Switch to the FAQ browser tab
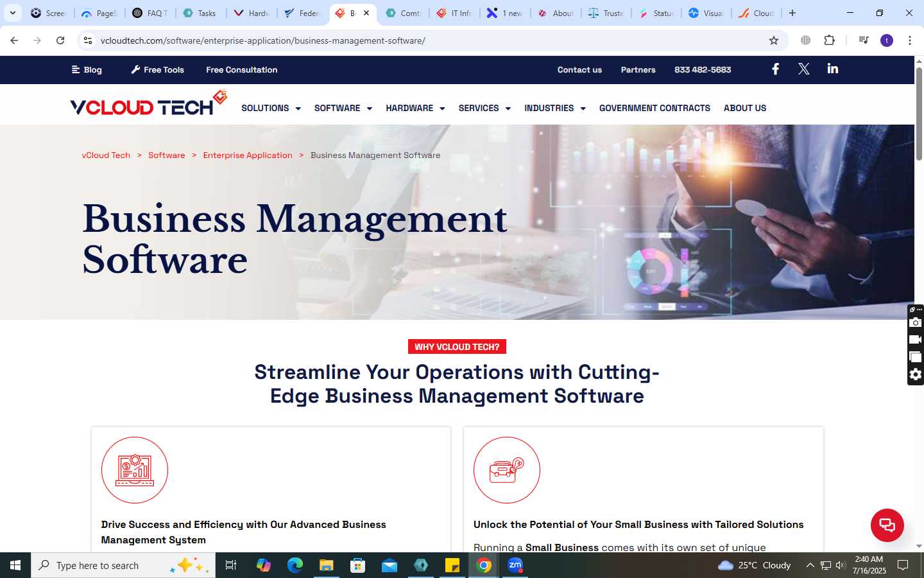Image resolution: width=924 pixels, height=578 pixels. click(x=150, y=13)
